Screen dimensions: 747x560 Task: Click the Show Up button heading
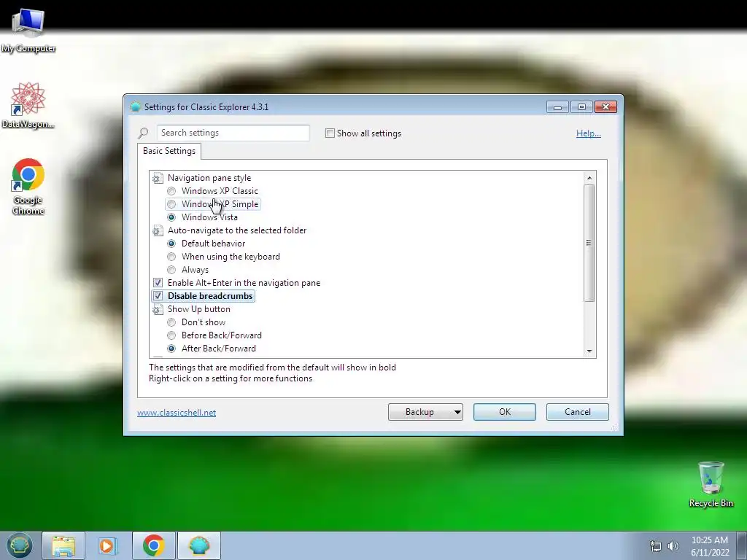tap(199, 309)
